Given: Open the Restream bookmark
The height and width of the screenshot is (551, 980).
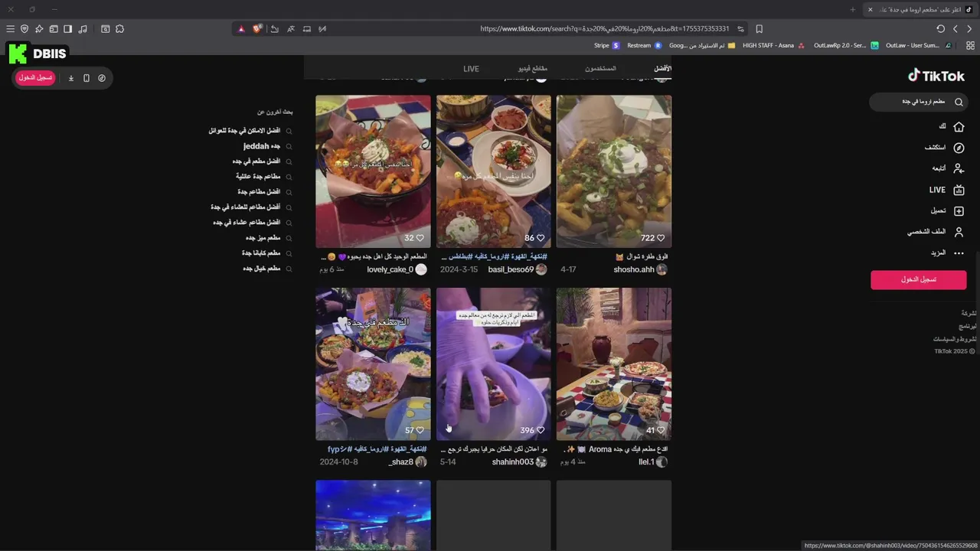Looking at the screenshot, I should pyautogui.click(x=644, y=45).
